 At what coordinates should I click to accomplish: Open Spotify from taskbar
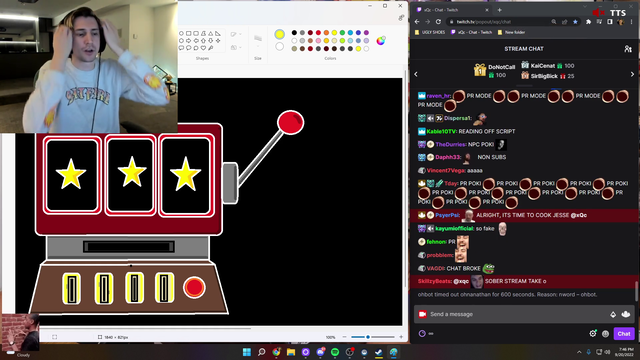[x=335, y=352]
